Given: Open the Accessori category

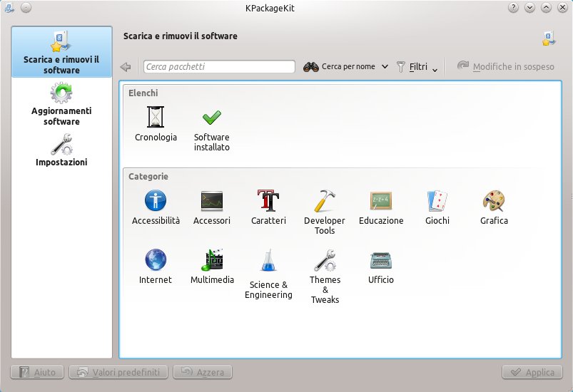Looking at the screenshot, I should point(212,201).
